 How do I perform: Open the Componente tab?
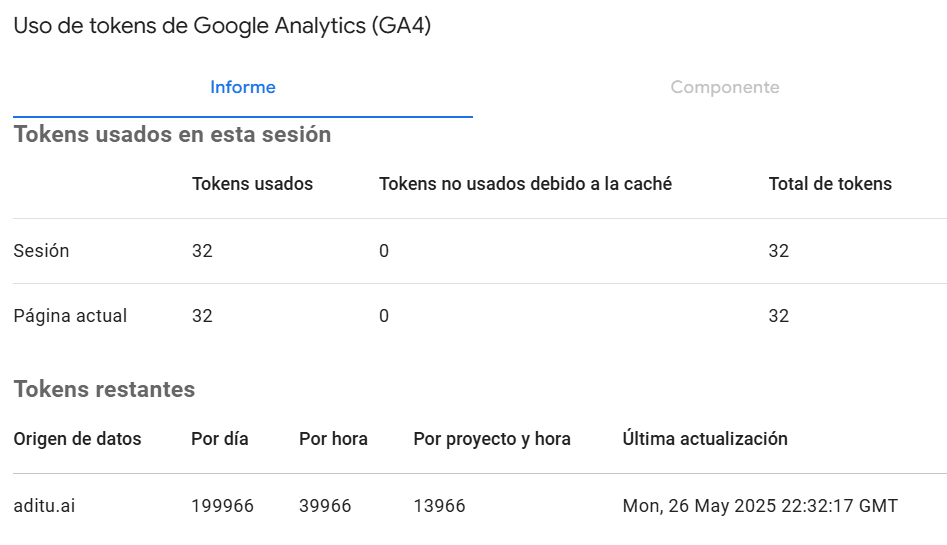coord(724,87)
